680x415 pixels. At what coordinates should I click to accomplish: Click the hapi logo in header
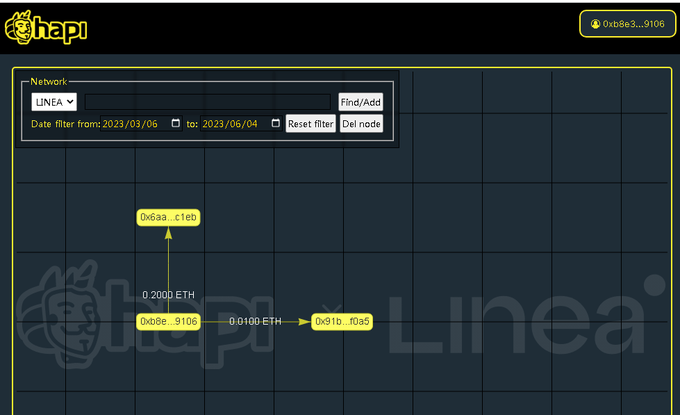(46, 28)
